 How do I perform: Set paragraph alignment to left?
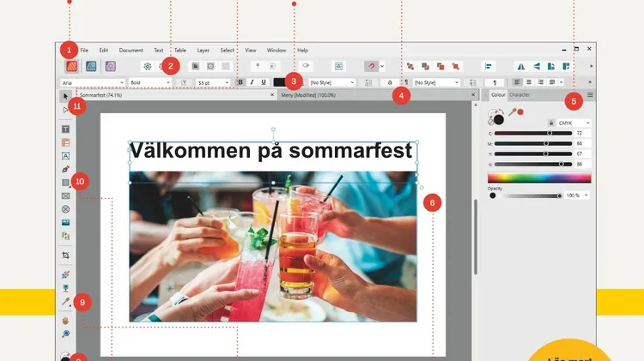click(517, 82)
